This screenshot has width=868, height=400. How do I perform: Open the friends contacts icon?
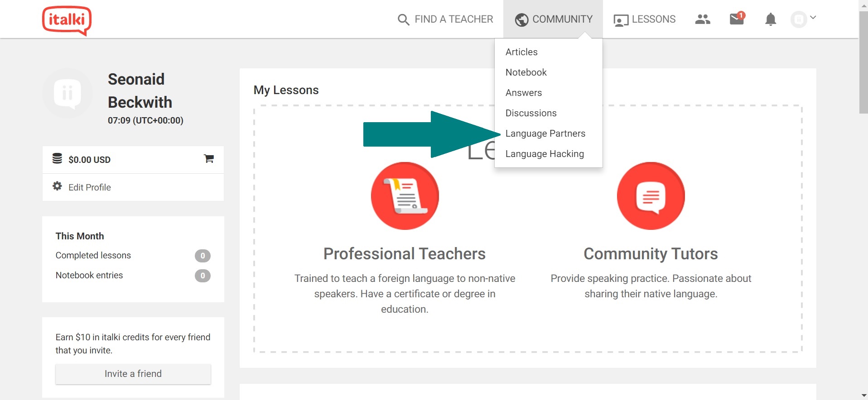click(x=703, y=19)
